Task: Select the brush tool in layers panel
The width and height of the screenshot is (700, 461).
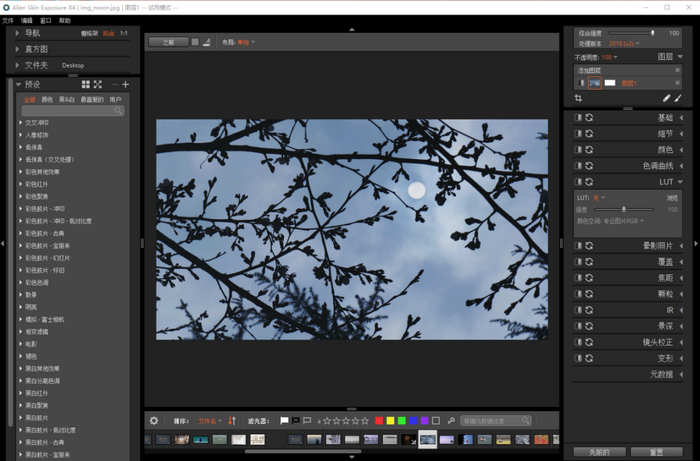Action: tap(679, 99)
